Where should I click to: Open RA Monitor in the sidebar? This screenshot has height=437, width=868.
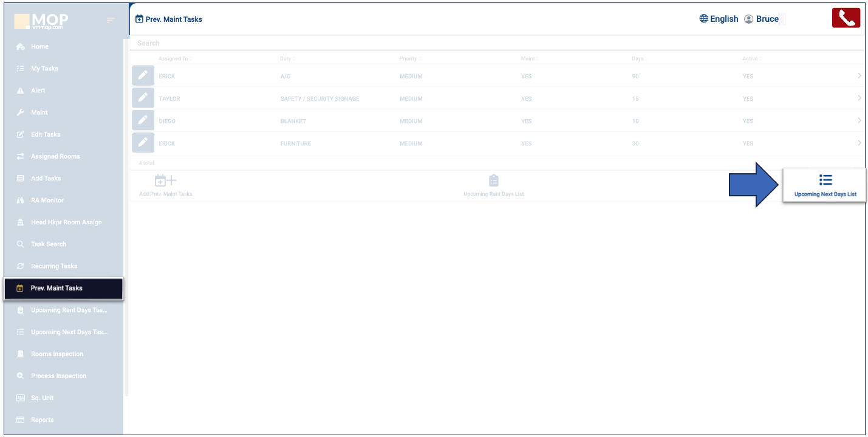47,200
